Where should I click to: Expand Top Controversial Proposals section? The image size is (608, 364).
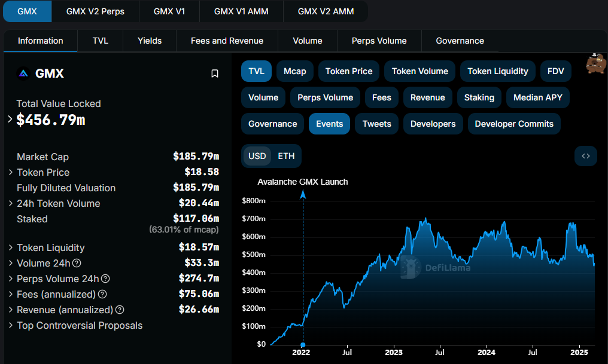tap(11, 325)
